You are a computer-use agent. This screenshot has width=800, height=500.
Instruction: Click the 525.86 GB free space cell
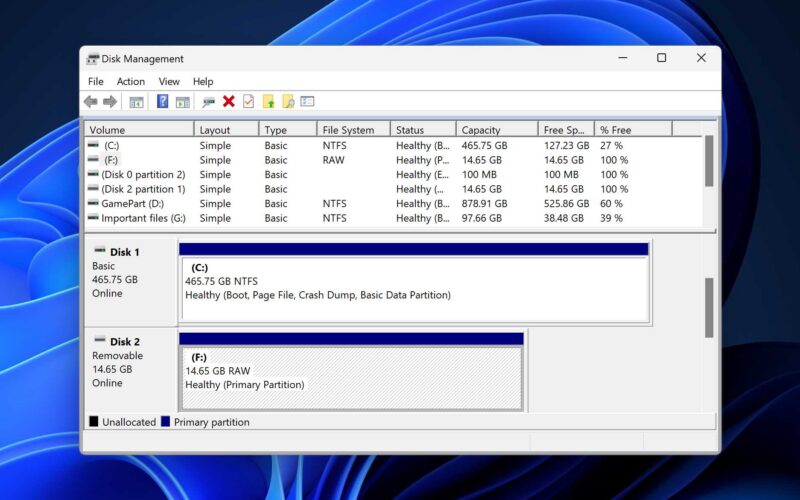coord(566,204)
